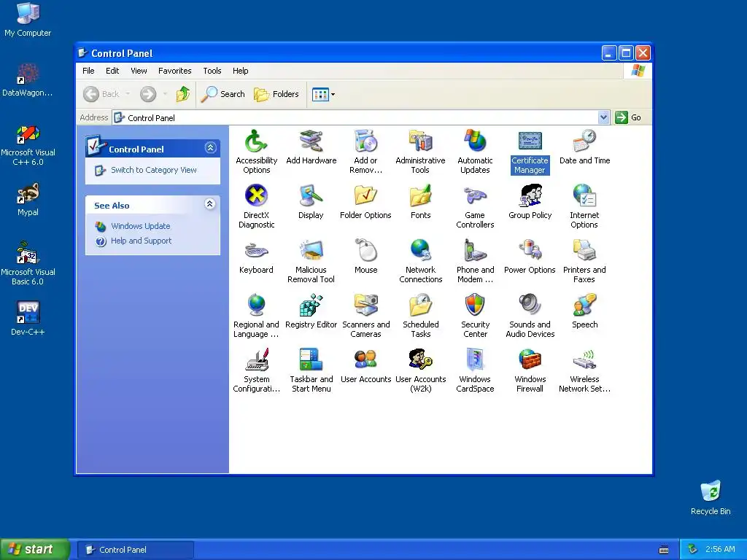The image size is (747, 560).
Task: Go up one level with Up button
Action: (x=183, y=94)
